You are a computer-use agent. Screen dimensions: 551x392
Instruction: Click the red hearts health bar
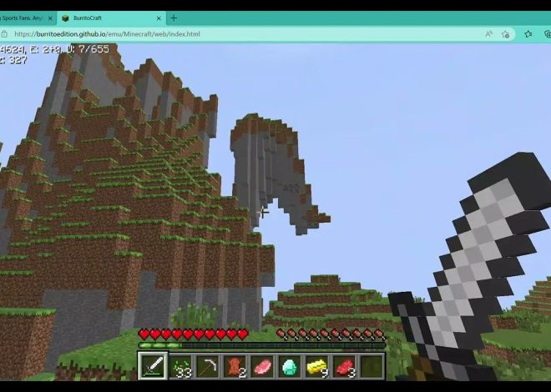pos(194,334)
